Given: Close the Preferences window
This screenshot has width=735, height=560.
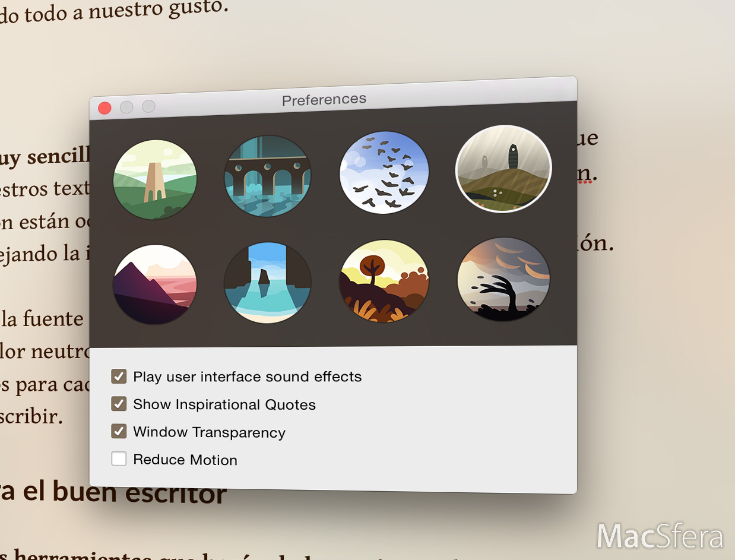Looking at the screenshot, I should 104,108.
